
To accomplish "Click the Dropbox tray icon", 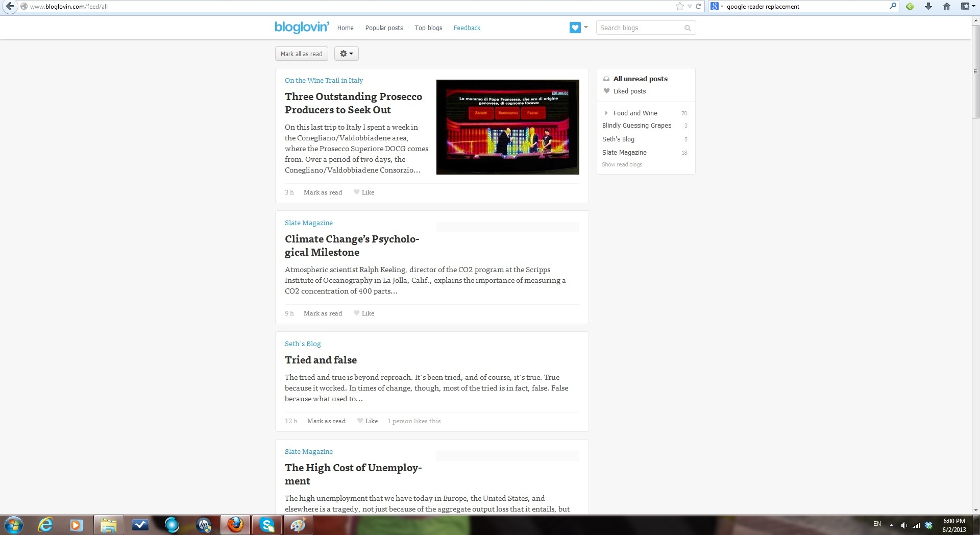I will click(928, 525).
